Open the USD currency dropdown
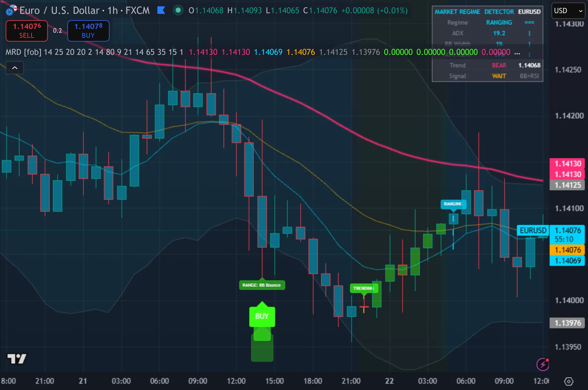This screenshot has height=390, width=588. pyautogui.click(x=568, y=11)
